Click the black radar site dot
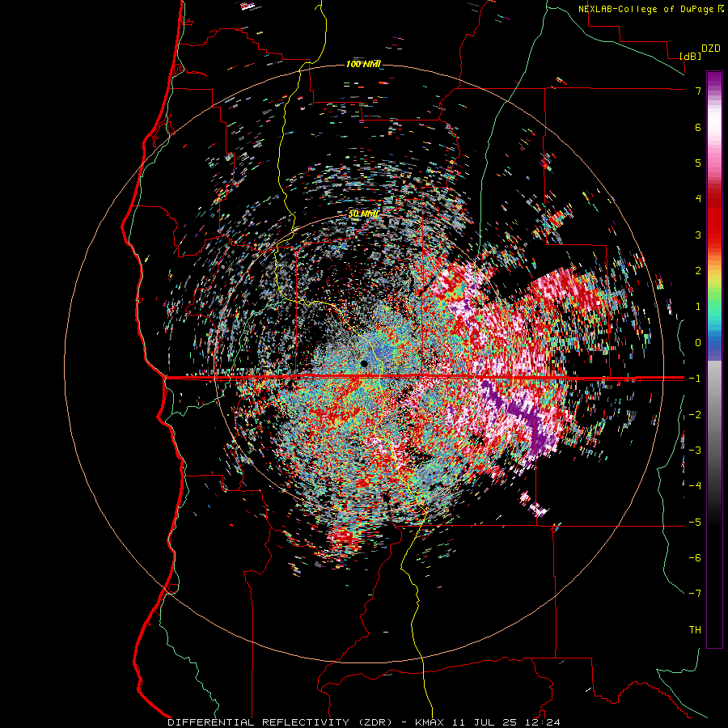This screenshot has height=728, width=728. point(365,363)
